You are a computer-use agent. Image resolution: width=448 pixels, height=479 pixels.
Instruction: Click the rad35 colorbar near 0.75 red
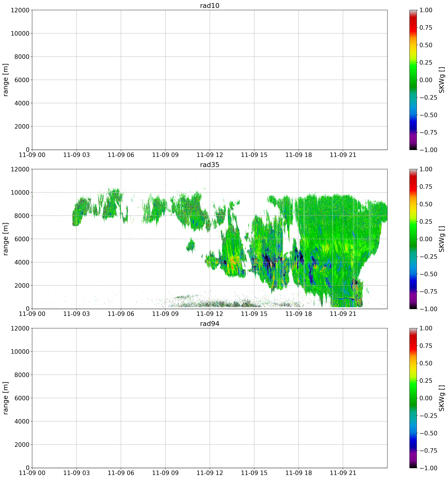coord(413,187)
